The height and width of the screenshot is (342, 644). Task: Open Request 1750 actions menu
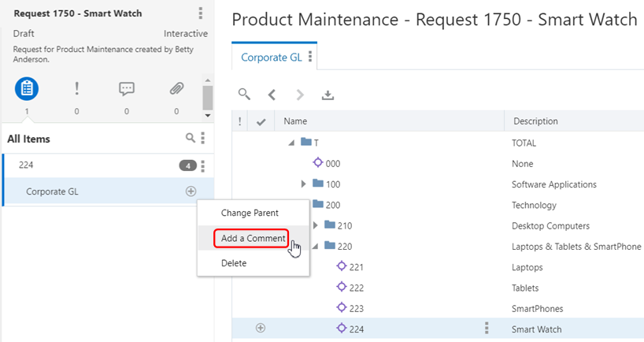[201, 13]
